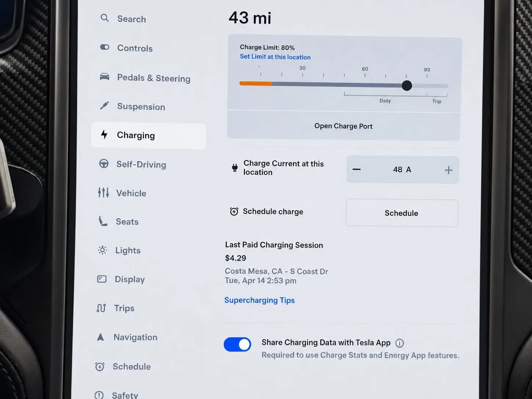Click the route icon beside Trips

point(101,308)
